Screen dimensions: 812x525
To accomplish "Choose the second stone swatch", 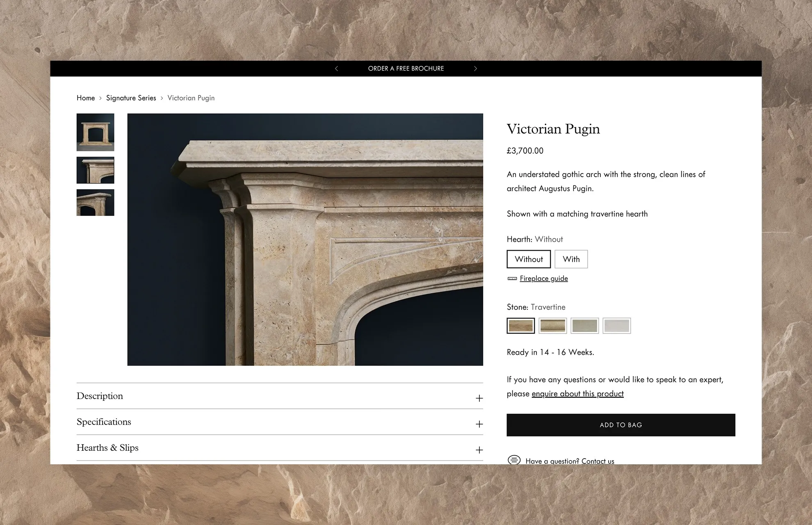I will coord(552,326).
